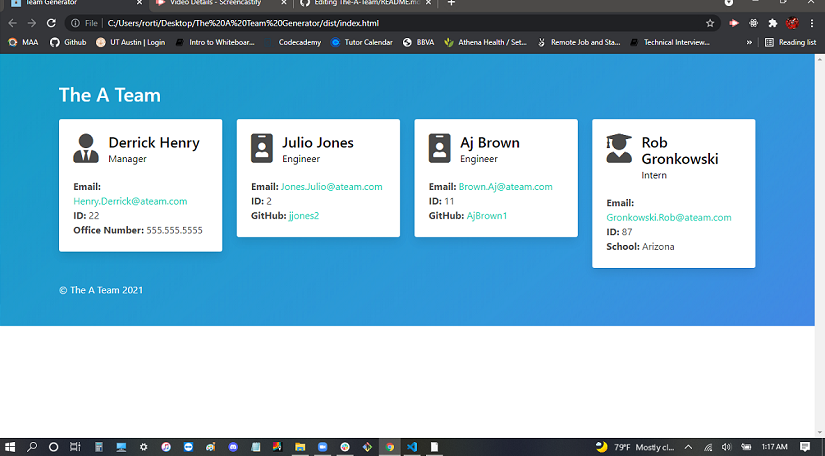Click the manager icon beside Derrick Henry
The image size is (825, 456).
pos(86,148)
